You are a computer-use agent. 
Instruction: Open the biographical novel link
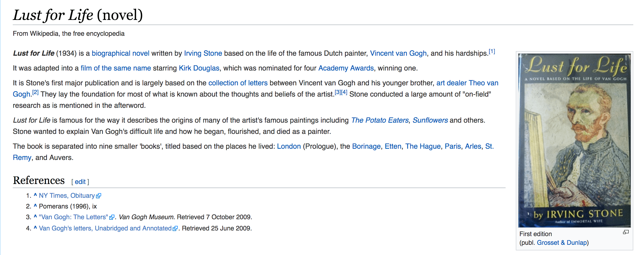[121, 53]
